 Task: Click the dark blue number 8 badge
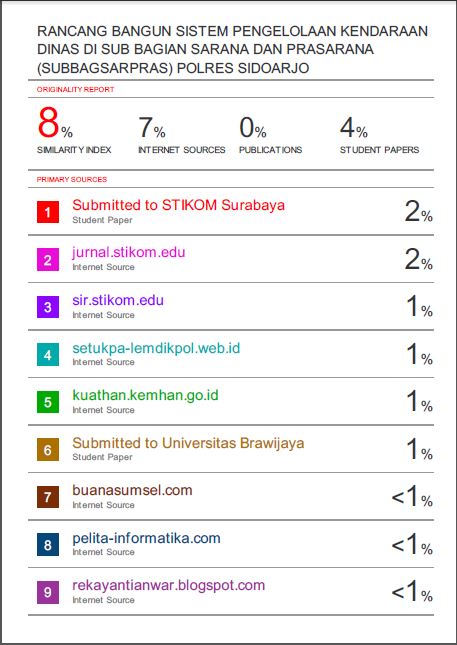(x=48, y=545)
